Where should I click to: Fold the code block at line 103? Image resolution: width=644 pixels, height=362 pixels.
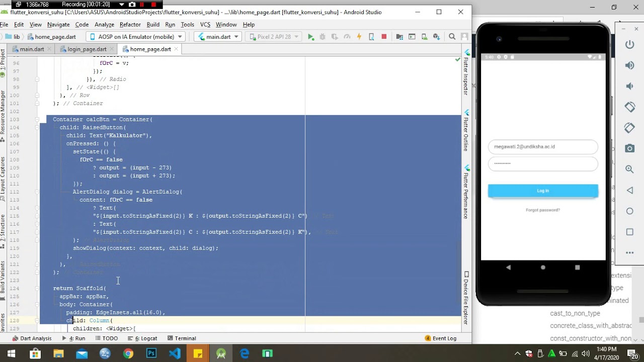coord(37,120)
